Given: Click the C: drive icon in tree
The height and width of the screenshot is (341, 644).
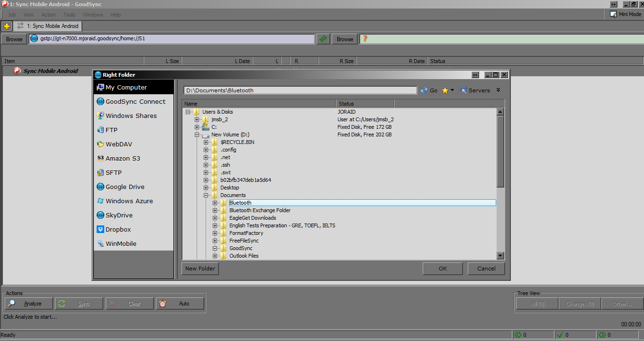Looking at the screenshot, I should (x=206, y=127).
